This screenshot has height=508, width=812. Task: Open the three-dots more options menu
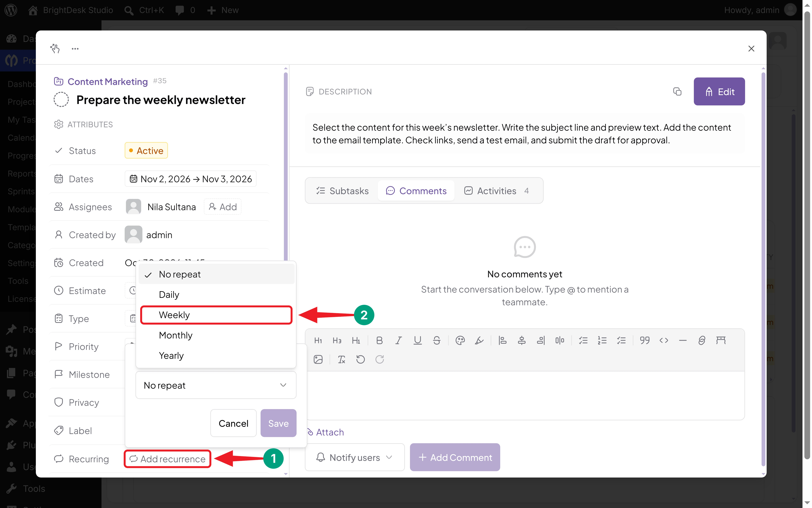[75, 49]
